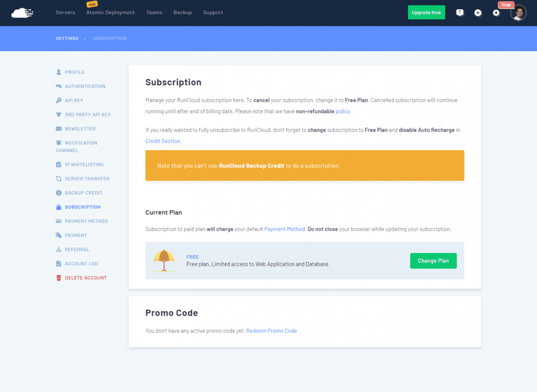The width and height of the screenshot is (537, 392).
Task: Open the Redeem Promo Code link
Action: (271, 330)
